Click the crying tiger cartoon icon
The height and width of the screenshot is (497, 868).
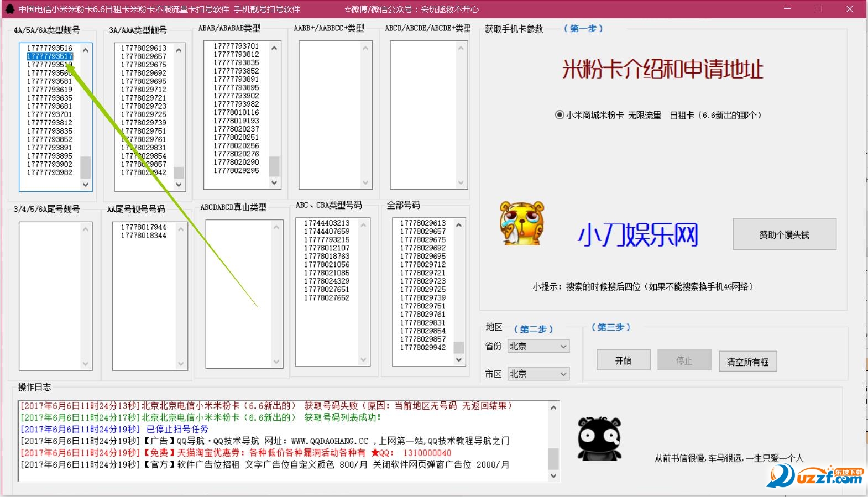coord(522,223)
